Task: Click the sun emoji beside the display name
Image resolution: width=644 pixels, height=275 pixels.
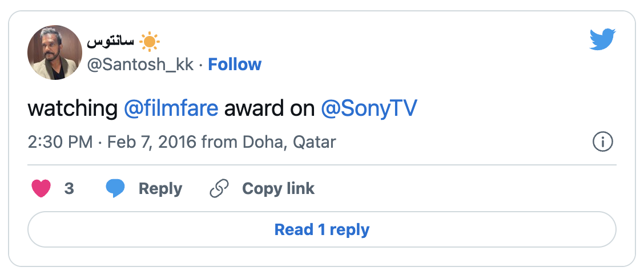Action: 150,43
